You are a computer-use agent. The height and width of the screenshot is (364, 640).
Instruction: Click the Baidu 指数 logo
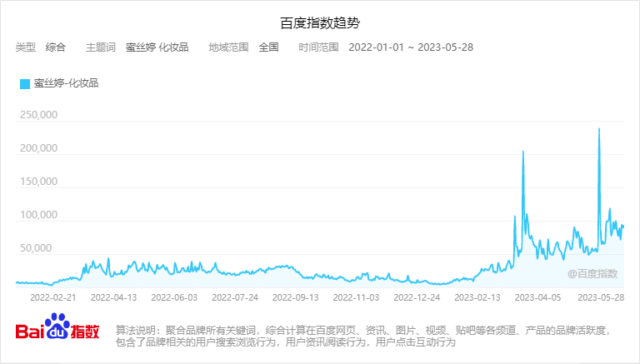point(57,327)
